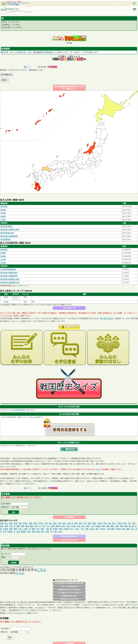Click the 名字の情報を送る button
138x644 pixels.
click(7, 74)
